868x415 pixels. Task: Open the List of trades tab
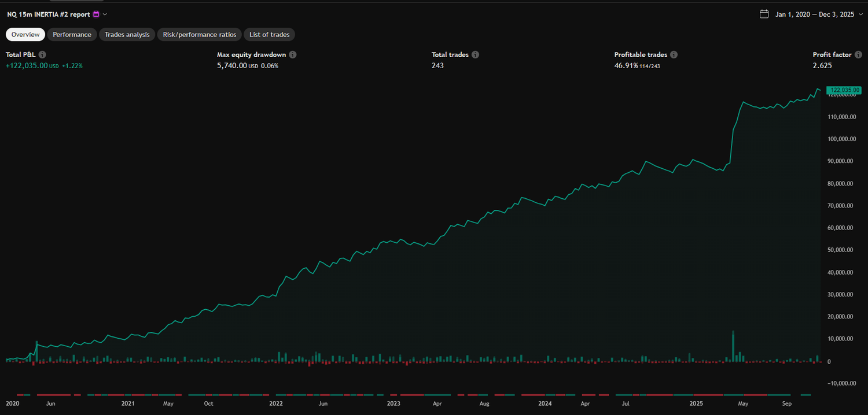[x=269, y=35]
